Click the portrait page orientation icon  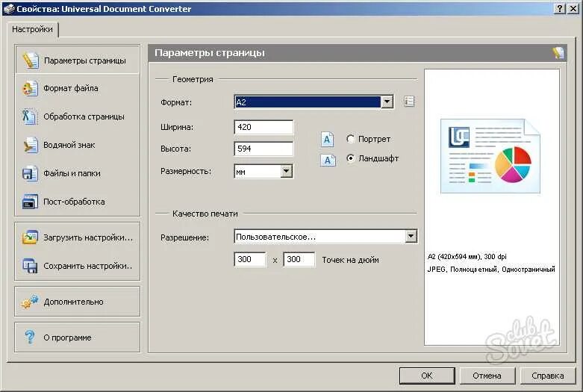pos(327,140)
